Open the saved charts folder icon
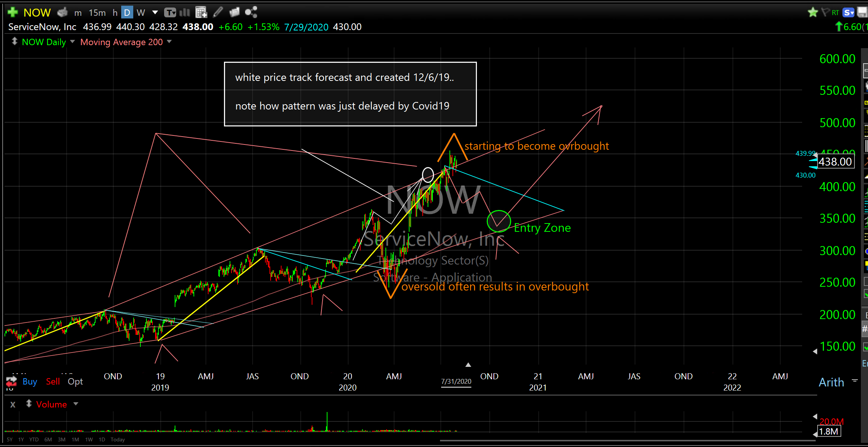This screenshot has width=868, height=447. point(234,12)
